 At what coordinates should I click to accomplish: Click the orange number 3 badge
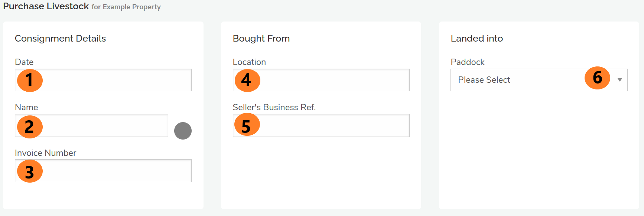(30, 171)
